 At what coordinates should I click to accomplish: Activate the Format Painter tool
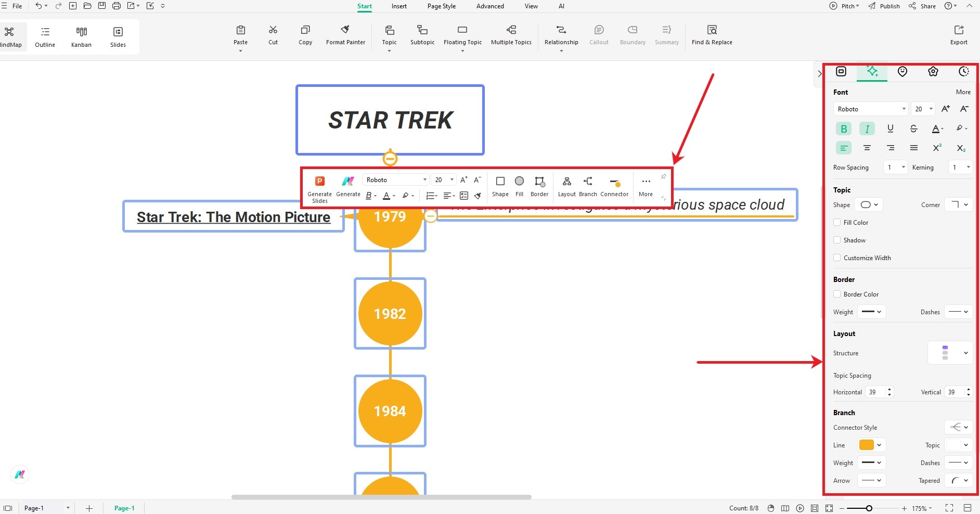tap(345, 35)
